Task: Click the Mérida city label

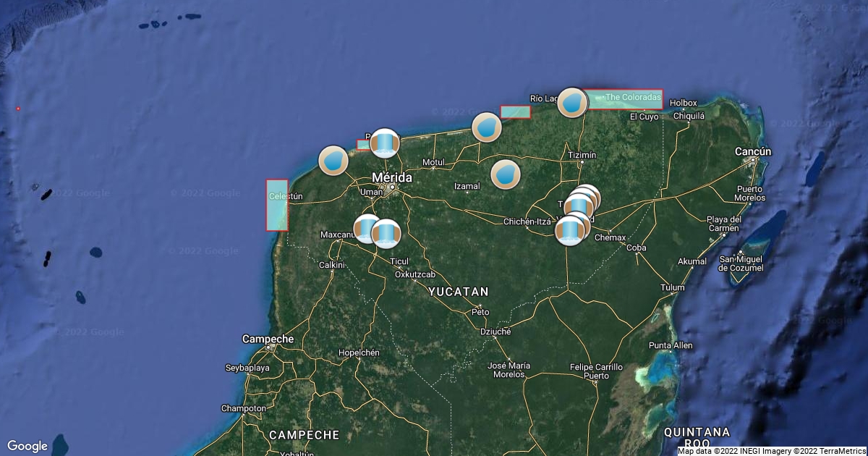Action: 391,177
